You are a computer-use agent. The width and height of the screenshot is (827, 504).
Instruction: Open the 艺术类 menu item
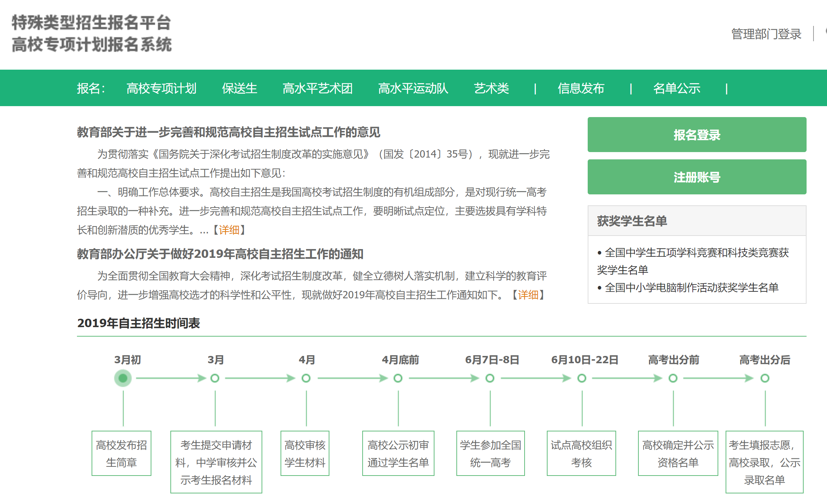click(491, 88)
